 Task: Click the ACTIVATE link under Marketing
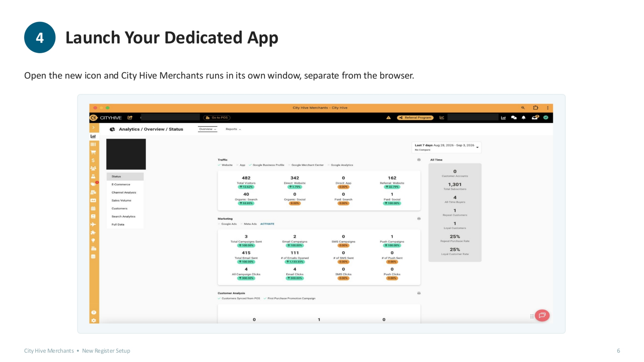pos(267,224)
